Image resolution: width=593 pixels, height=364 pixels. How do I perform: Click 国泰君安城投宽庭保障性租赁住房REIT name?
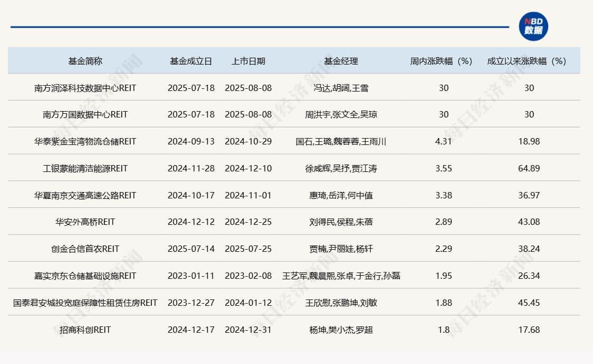pyautogui.click(x=85, y=302)
